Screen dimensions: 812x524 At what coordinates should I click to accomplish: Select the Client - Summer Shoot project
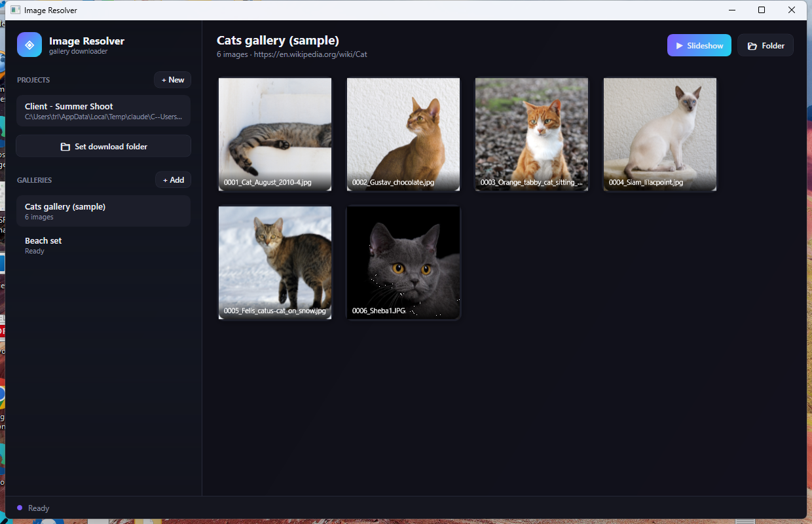[x=103, y=111]
